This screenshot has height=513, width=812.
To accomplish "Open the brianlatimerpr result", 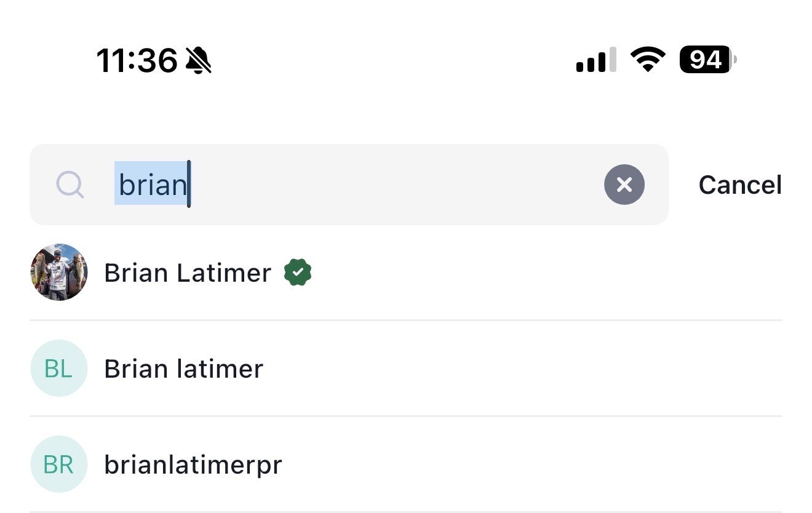I will pyautogui.click(x=193, y=464).
